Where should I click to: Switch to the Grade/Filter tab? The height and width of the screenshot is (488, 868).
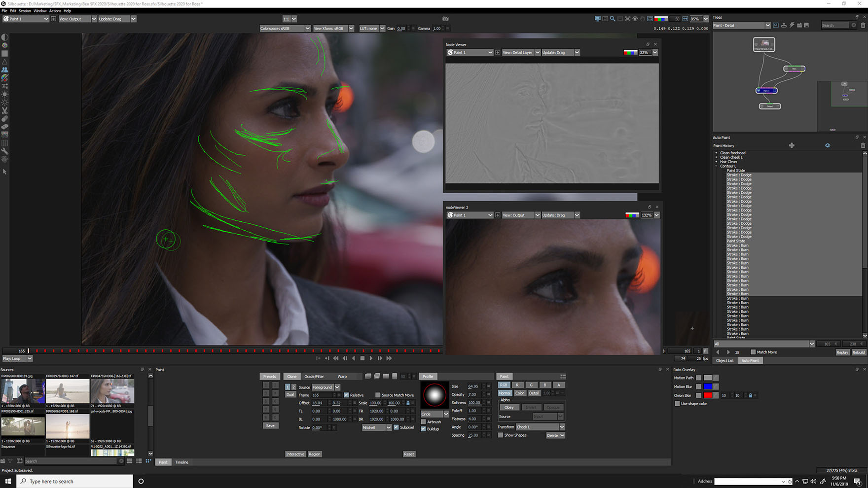tap(314, 377)
